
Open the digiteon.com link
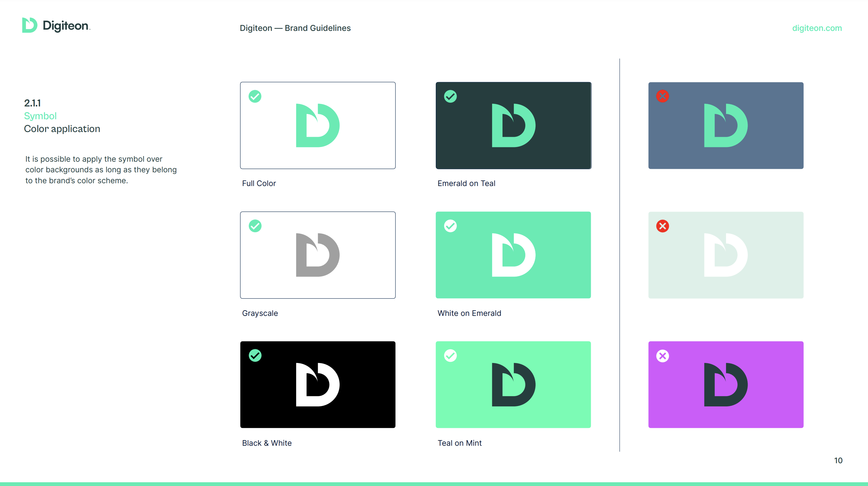tap(817, 28)
